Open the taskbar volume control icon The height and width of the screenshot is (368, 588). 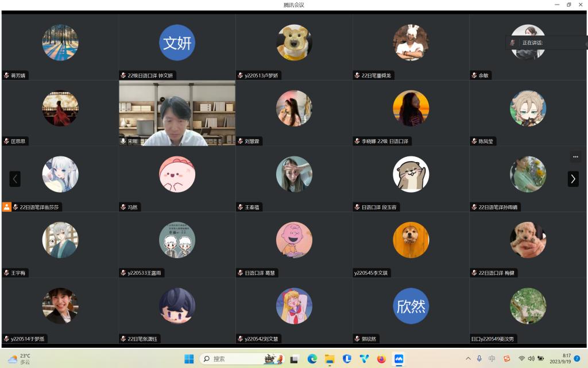(x=531, y=359)
